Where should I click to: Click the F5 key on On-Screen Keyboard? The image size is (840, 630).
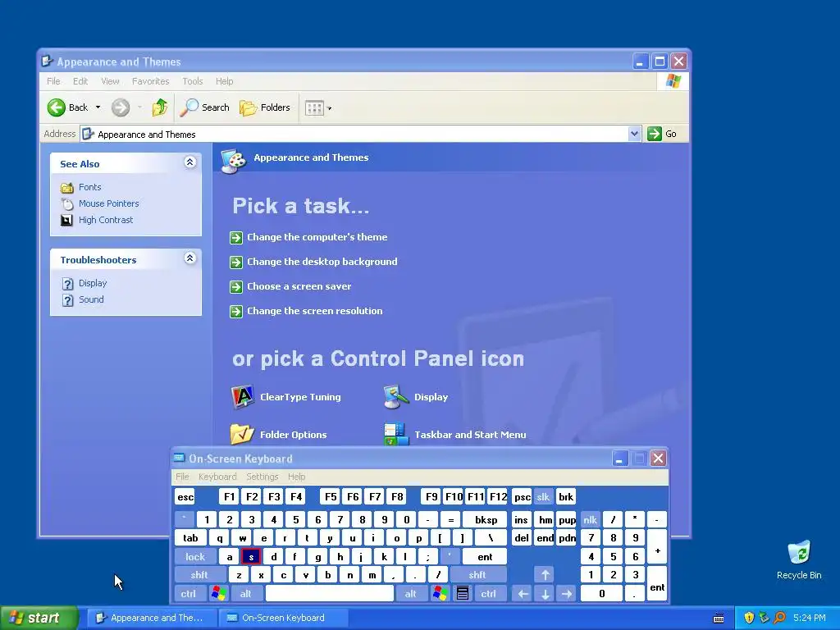point(331,496)
